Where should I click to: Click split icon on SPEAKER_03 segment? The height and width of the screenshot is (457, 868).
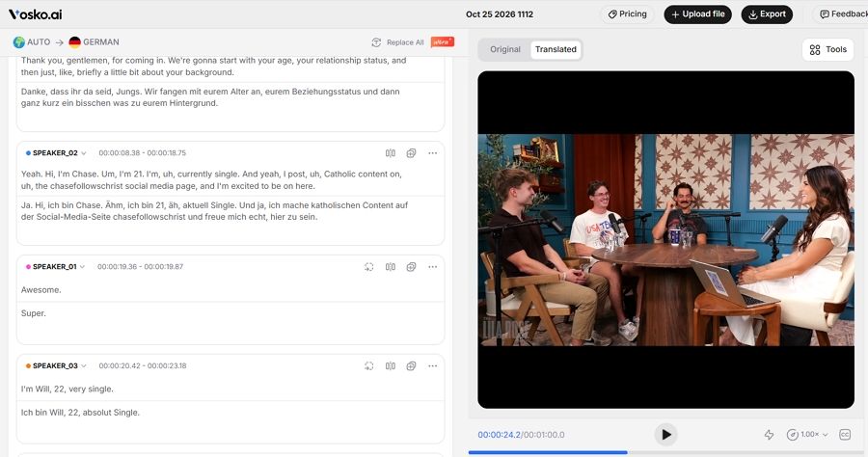pyautogui.click(x=391, y=365)
